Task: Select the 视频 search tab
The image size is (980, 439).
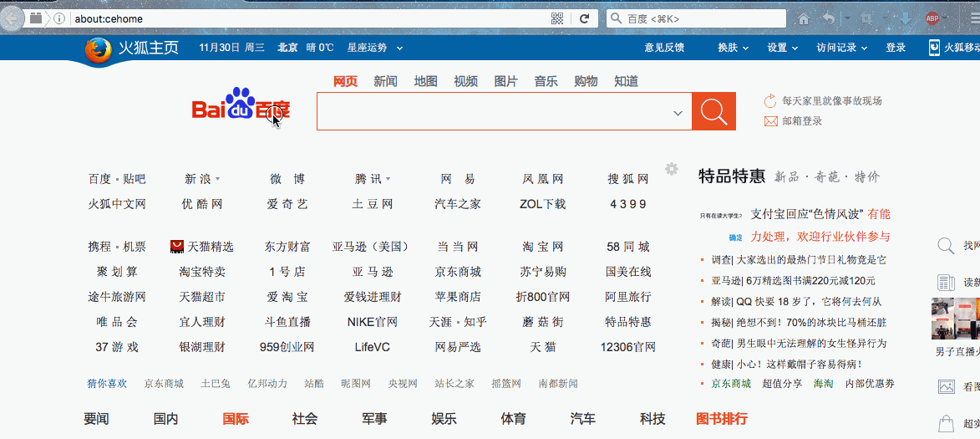Action: coord(465,81)
